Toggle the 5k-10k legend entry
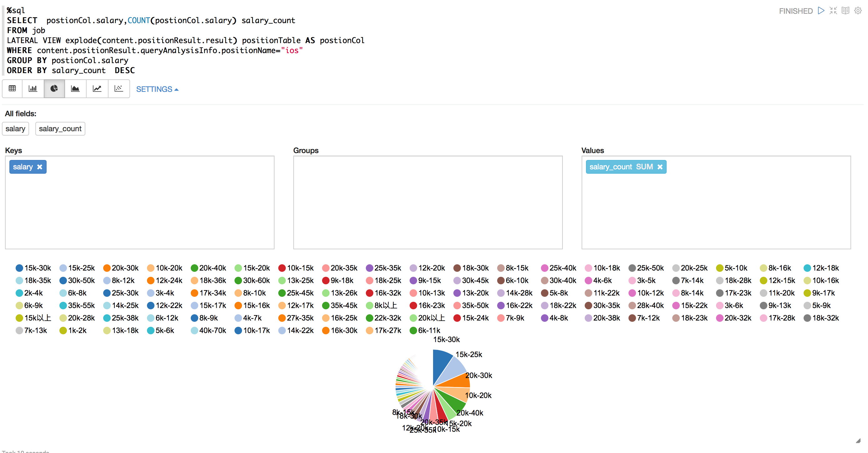This screenshot has height=453, width=868. click(732, 268)
